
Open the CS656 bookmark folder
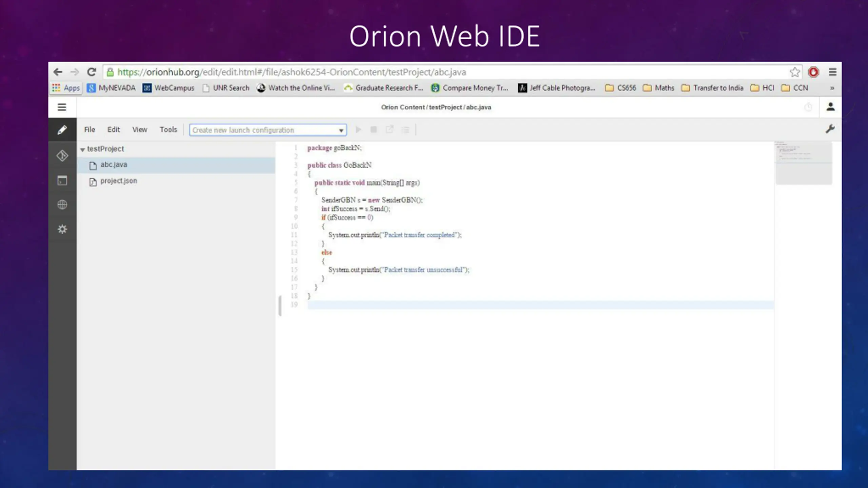pyautogui.click(x=621, y=88)
